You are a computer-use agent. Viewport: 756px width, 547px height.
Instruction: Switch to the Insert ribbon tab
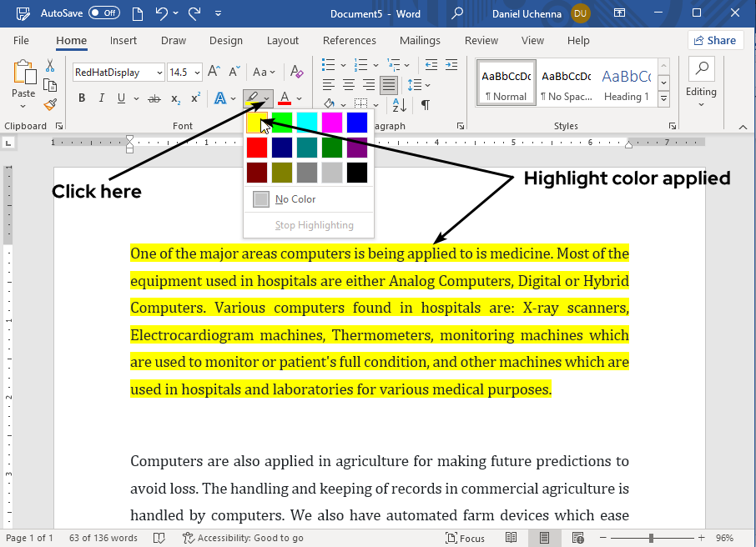tap(123, 40)
